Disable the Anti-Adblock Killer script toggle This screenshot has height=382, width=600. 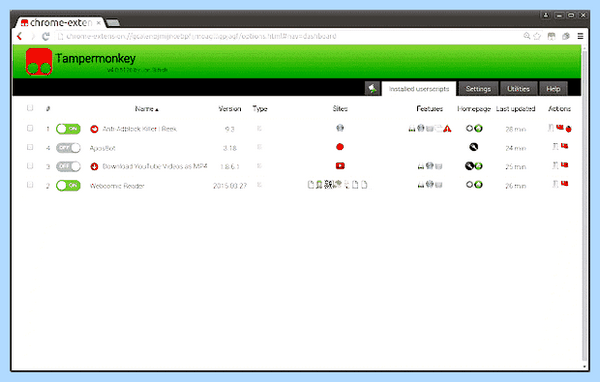tap(68, 129)
